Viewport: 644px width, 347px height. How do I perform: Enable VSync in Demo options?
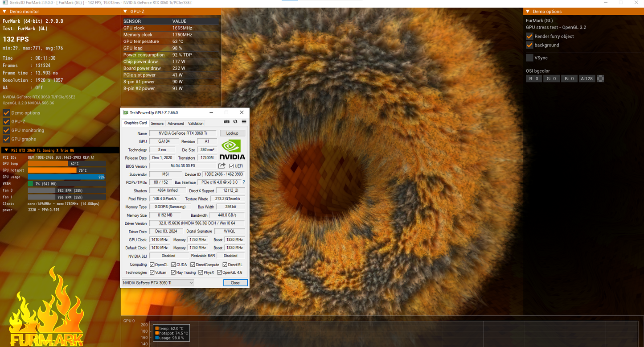coord(529,58)
